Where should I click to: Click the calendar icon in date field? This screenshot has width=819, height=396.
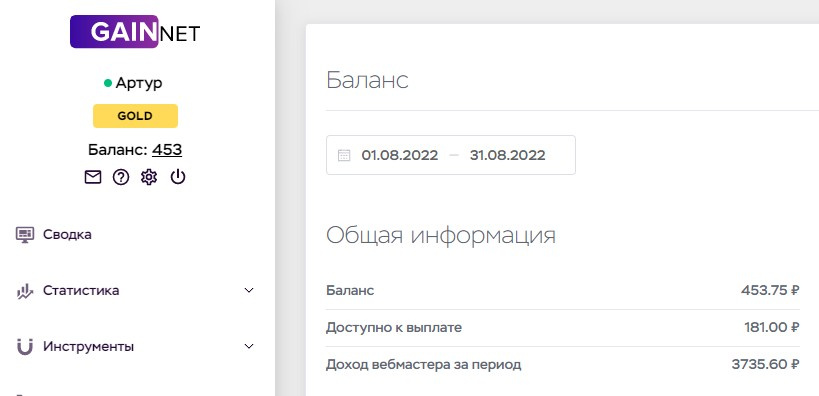(x=344, y=155)
